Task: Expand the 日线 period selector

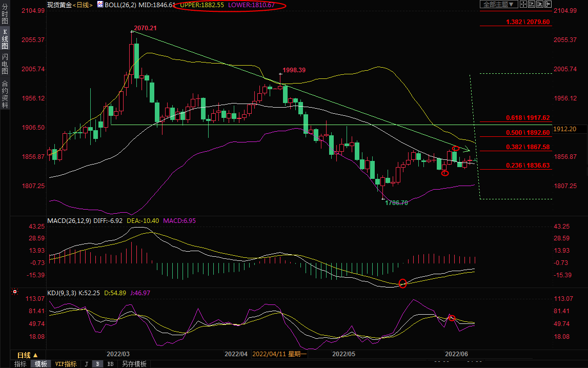Action: click(x=27, y=355)
